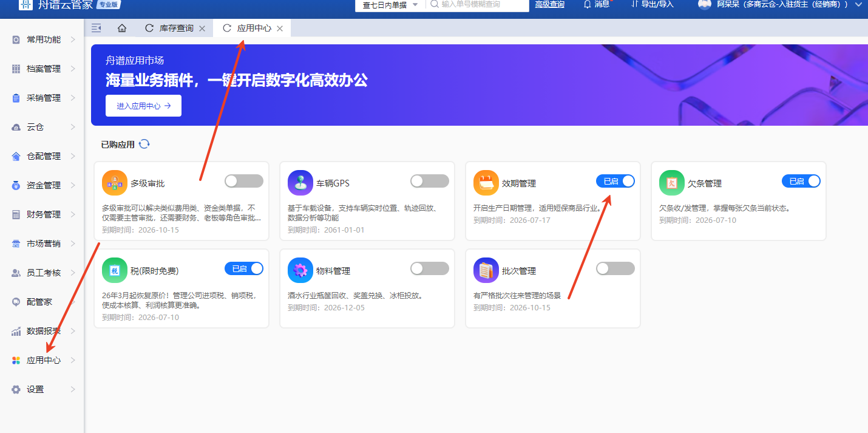Click the home icon in tab bar

pyautogui.click(x=122, y=29)
